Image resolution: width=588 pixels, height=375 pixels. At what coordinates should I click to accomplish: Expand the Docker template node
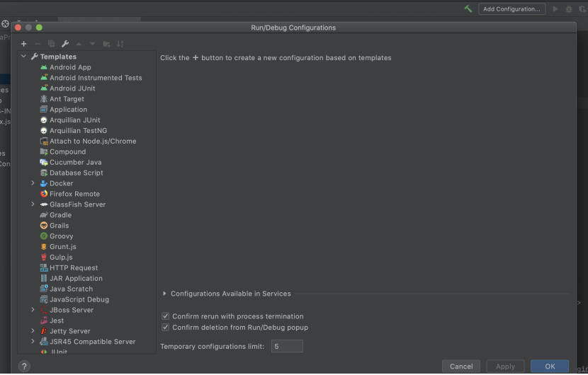[33, 183]
